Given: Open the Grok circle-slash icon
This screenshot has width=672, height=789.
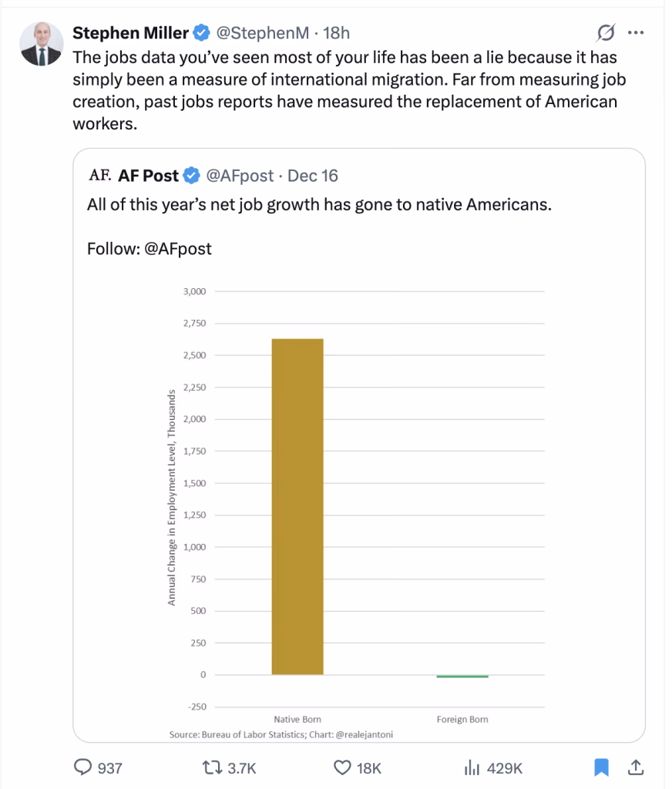Looking at the screenshot, I should pyautogui.click(x=606, y=33).
